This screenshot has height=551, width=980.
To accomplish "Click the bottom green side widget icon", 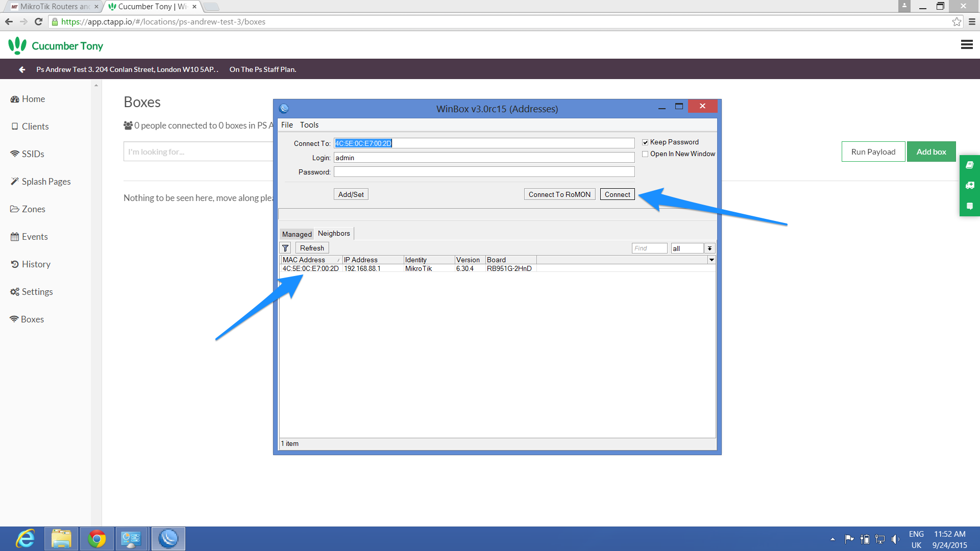I will pyautogui.click(x=970, y=206).
